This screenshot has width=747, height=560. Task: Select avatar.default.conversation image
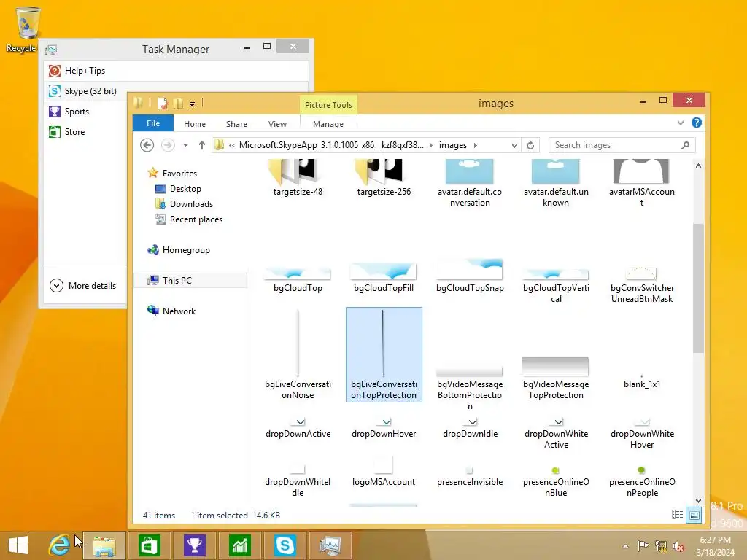(470, 183)
